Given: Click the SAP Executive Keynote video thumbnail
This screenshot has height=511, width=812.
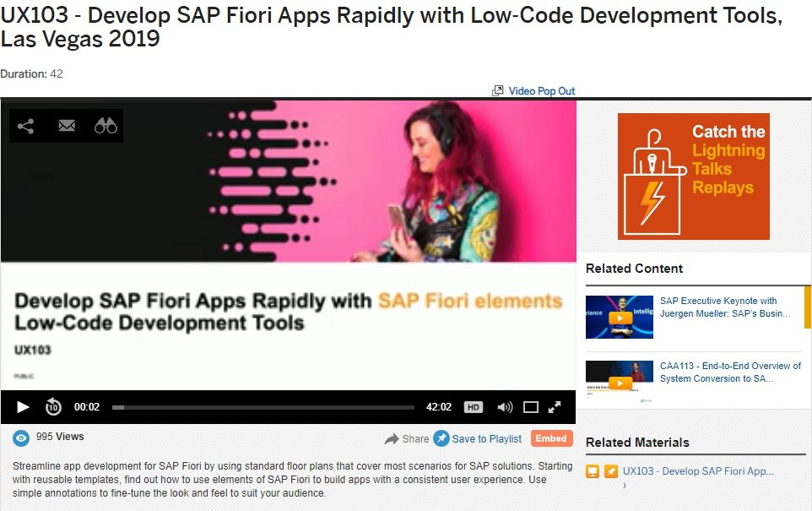Looking at the screenshot, I should tap(620, 318).
